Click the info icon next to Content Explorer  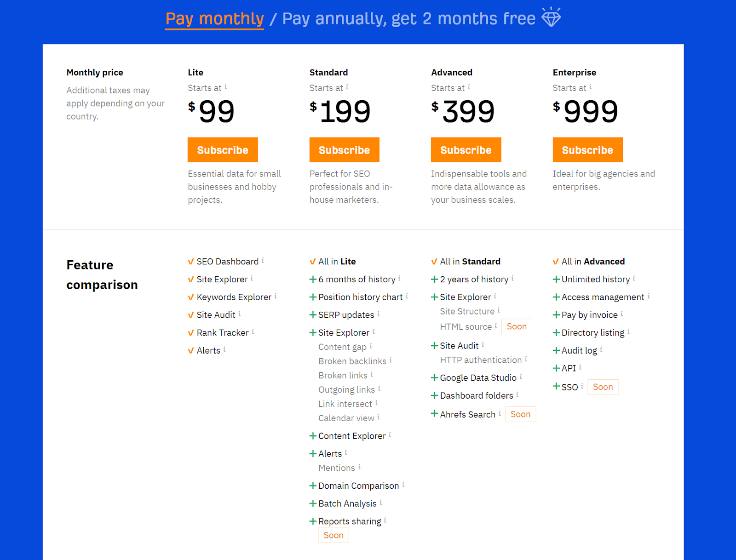pyautogui.click(x=390, y=434)
